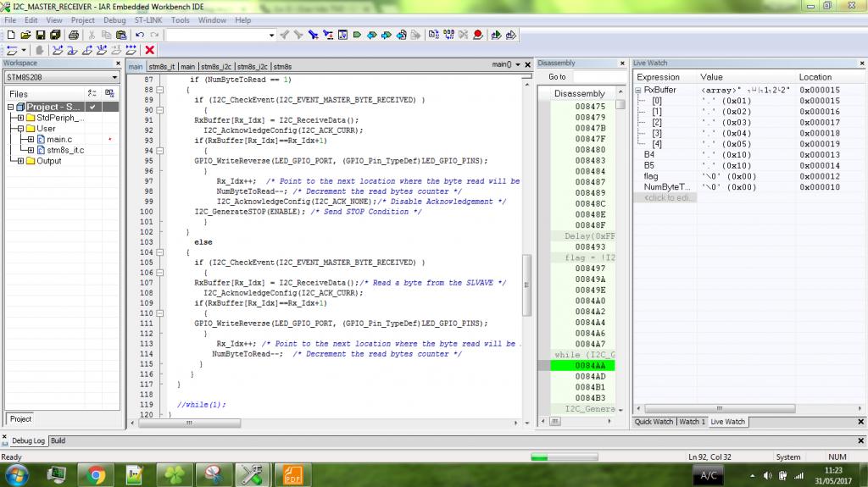Toggle the checkmark beside Project node
Screen dimensions: 868x487
pos(92,107)
